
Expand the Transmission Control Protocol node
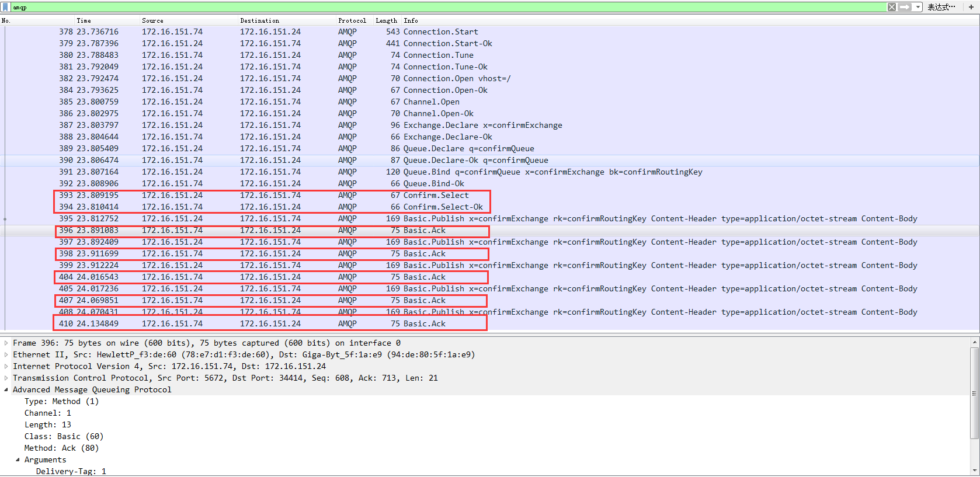click(6, 378)
